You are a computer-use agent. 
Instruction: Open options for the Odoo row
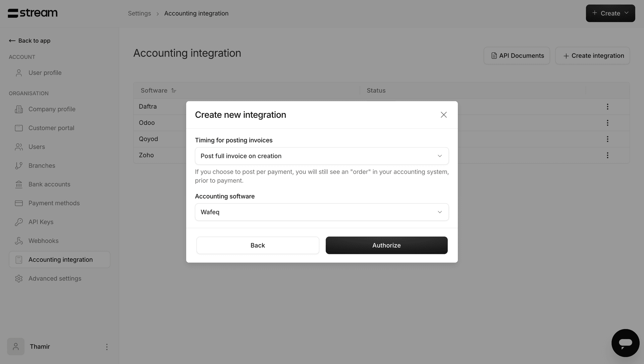(x=607, y=123)
